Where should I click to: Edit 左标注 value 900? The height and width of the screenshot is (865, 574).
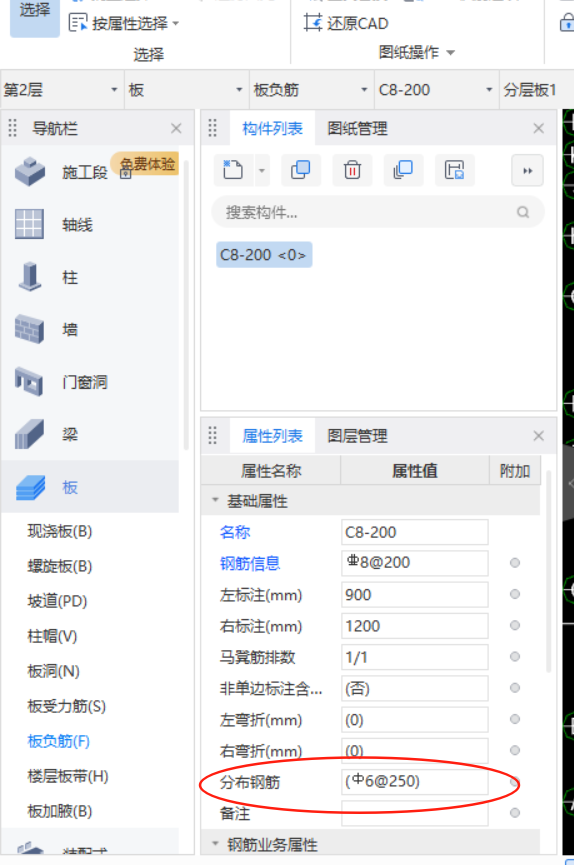414,594
